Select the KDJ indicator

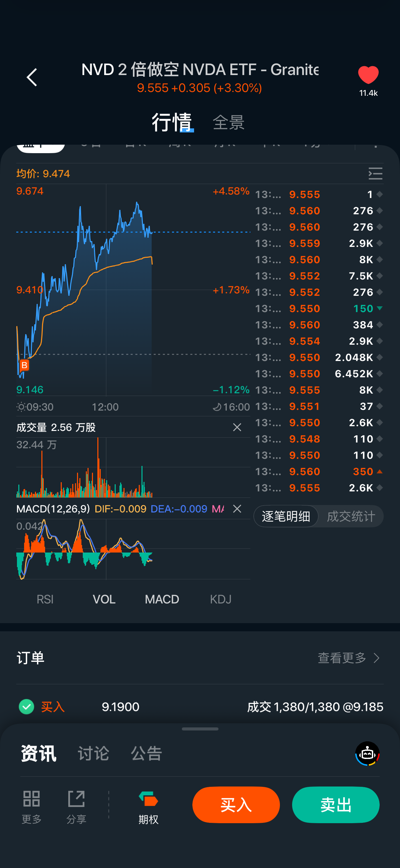click(221, 599)
